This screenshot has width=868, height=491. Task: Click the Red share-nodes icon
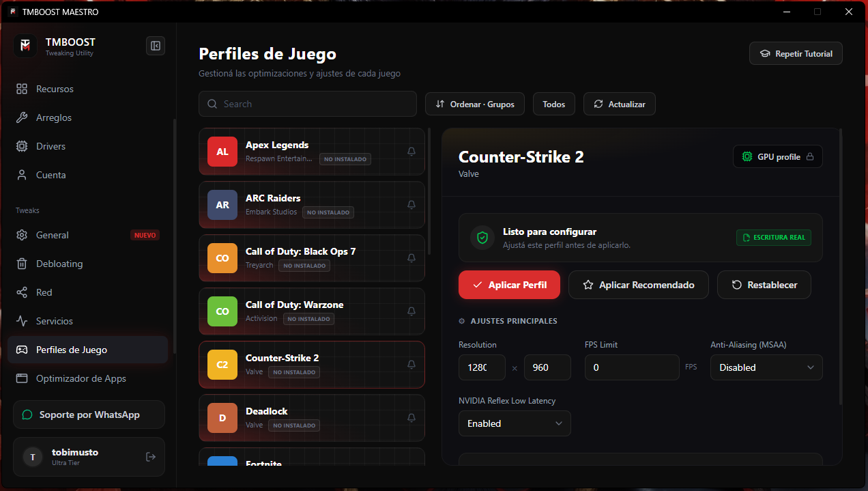22,292
